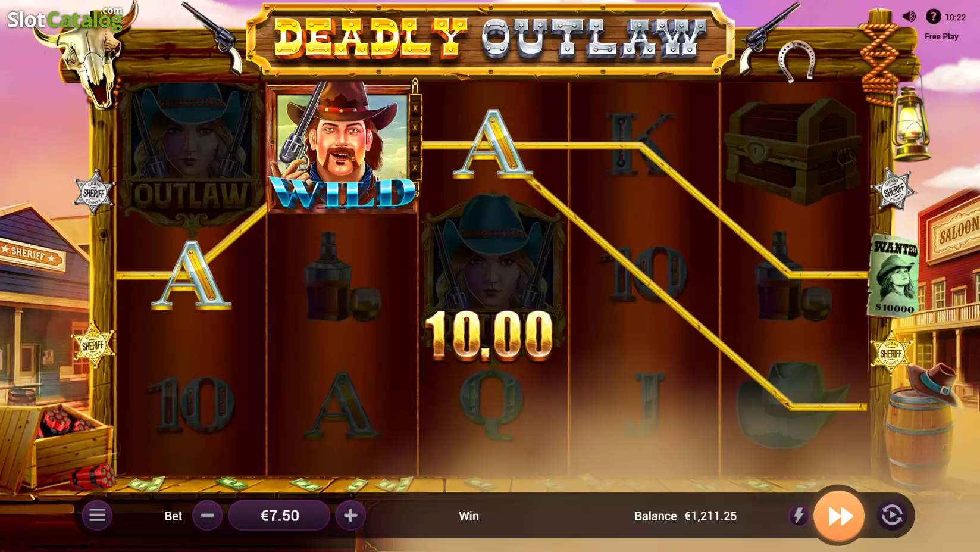
Task: Click the Deadly Outlaw title sign
Action: pos(490,40)
